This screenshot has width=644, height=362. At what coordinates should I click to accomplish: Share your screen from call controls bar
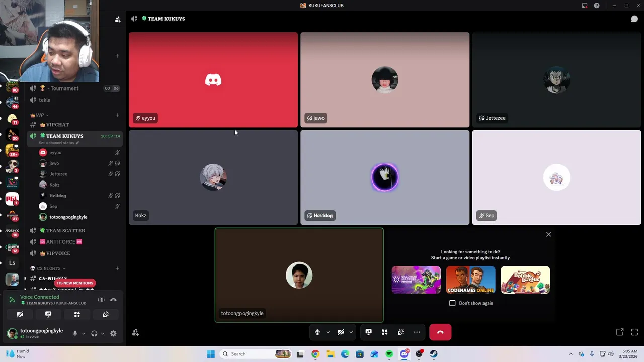pyautogui.click(x=368, y=332)
